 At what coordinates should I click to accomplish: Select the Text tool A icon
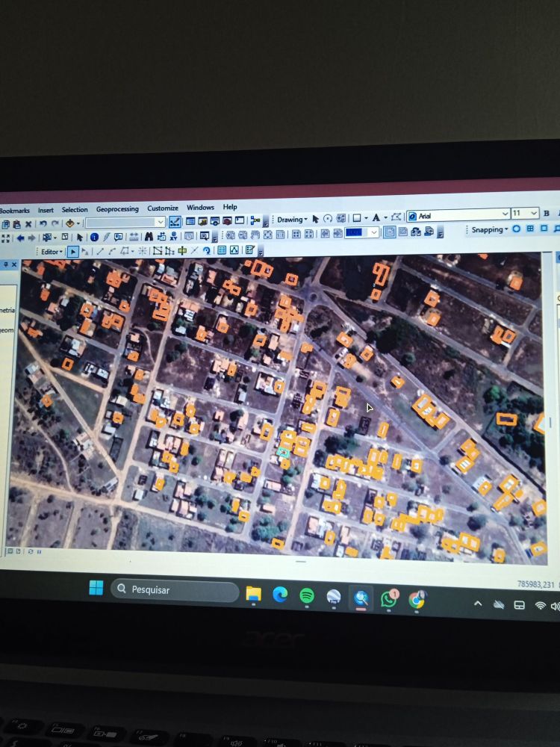click(376, 217)
